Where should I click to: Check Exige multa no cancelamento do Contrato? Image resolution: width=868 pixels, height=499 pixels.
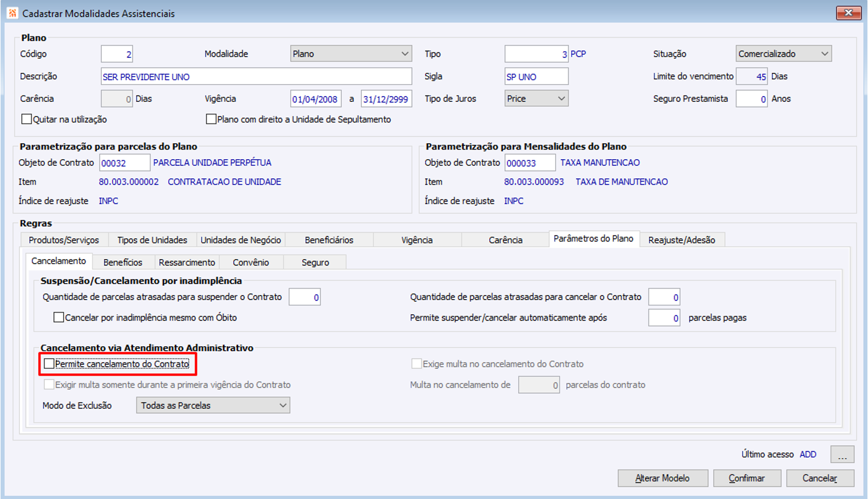416,364
